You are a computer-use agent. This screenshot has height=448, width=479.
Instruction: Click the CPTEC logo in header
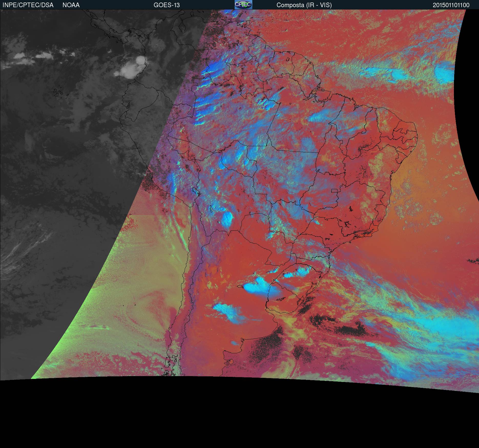[x=243, y=5]
